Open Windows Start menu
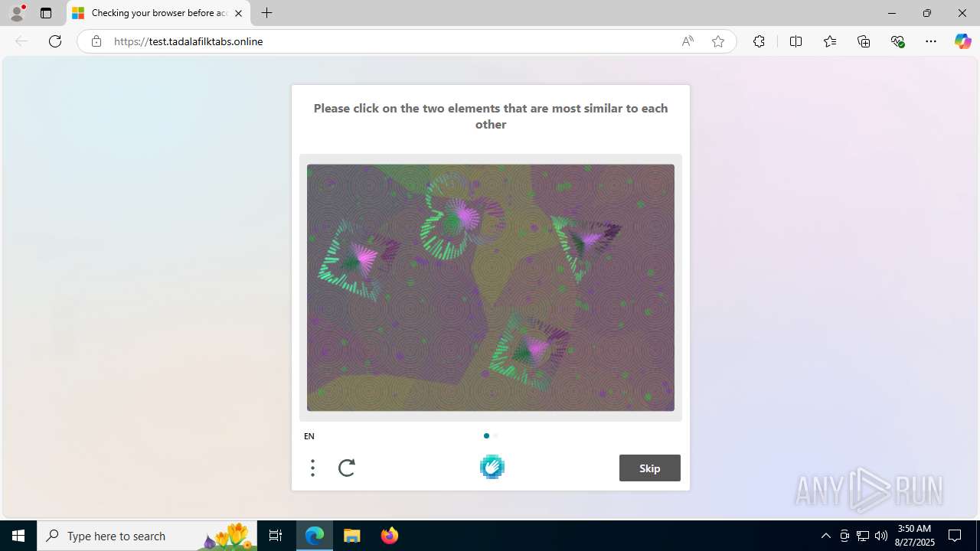 point(18,536)
